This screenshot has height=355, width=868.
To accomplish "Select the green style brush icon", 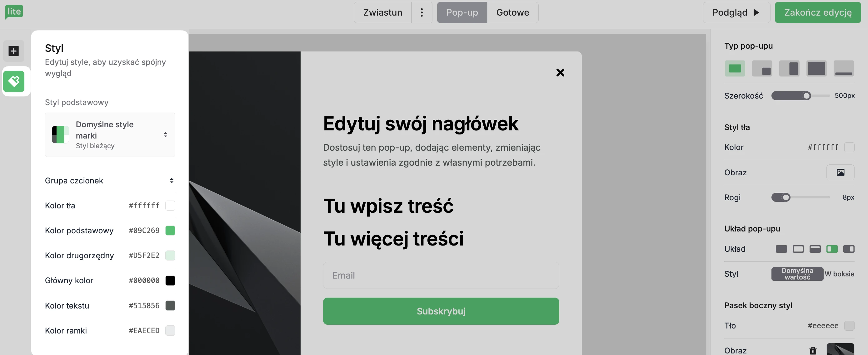I will click(13, 81).
